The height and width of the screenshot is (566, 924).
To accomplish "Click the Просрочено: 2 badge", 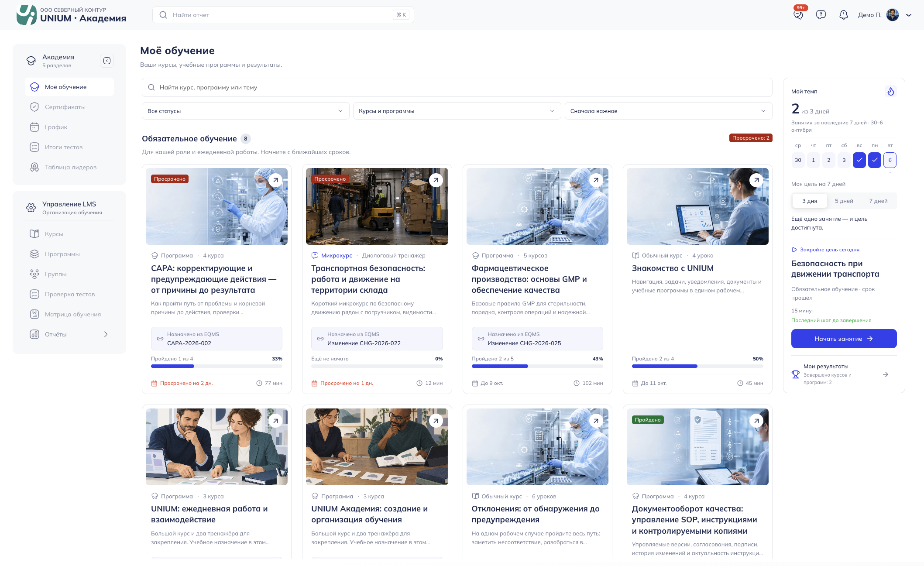I will 751,138.
